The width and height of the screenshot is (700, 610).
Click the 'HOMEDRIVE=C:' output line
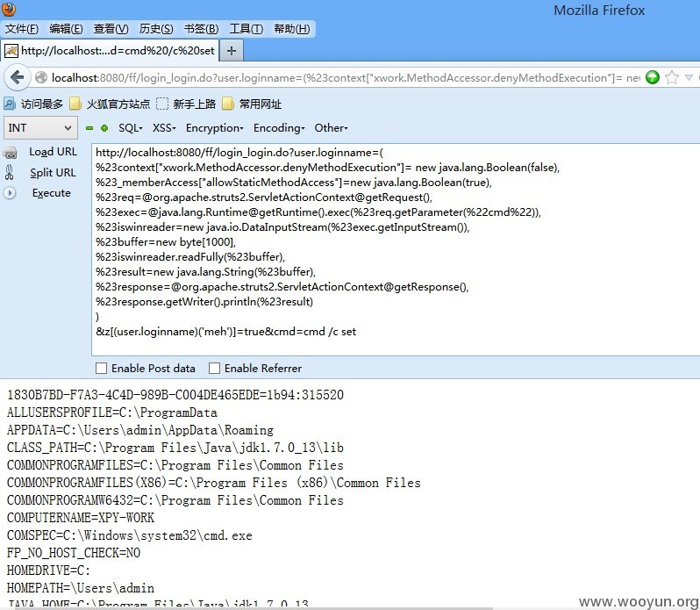pyautogui.click(x=48, y=571)
